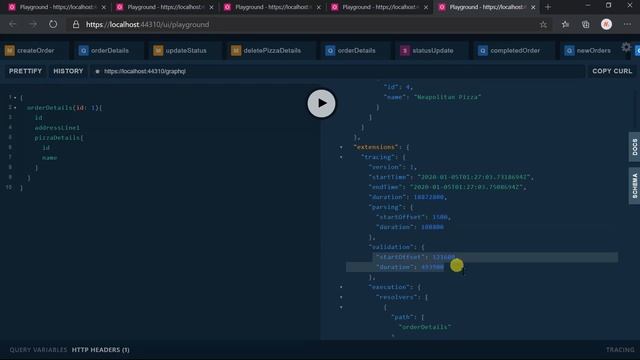Add this page to favorites star
The image size is (640, 360).
pos(543,24)
